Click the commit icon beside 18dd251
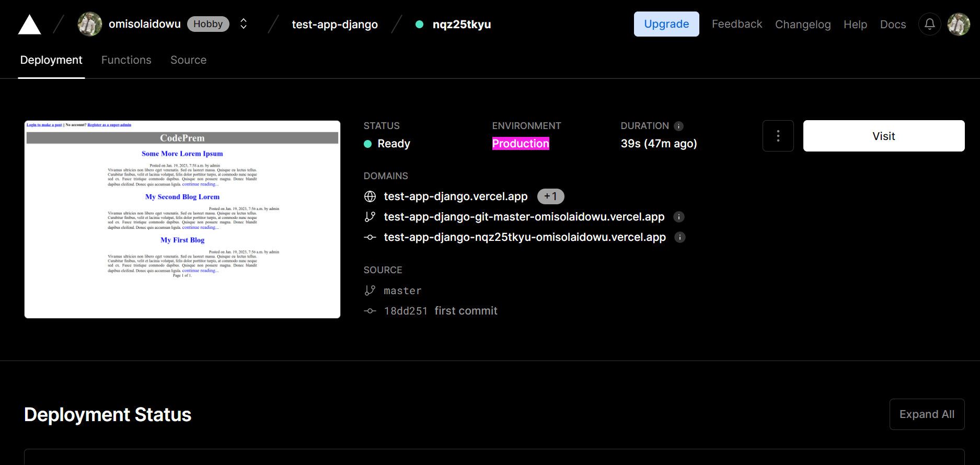The height and width of the screenshot is (465, 980). [x=370, y=311]
